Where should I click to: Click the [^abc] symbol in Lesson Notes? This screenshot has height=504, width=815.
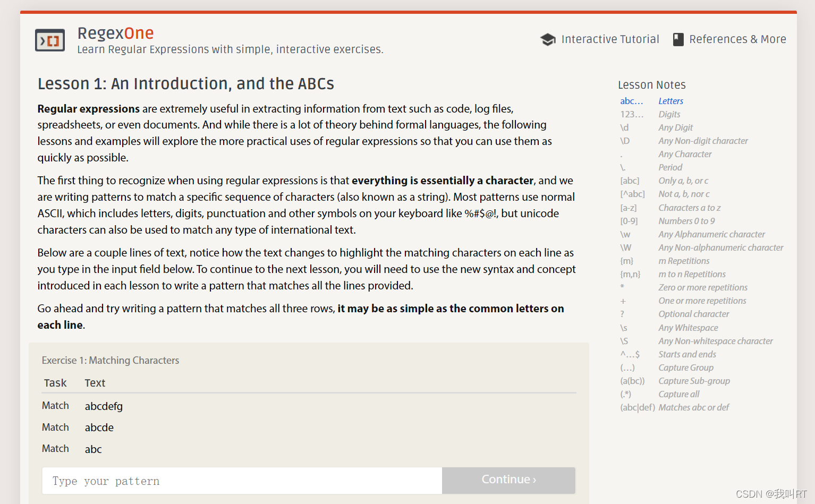tap(632, 194)
